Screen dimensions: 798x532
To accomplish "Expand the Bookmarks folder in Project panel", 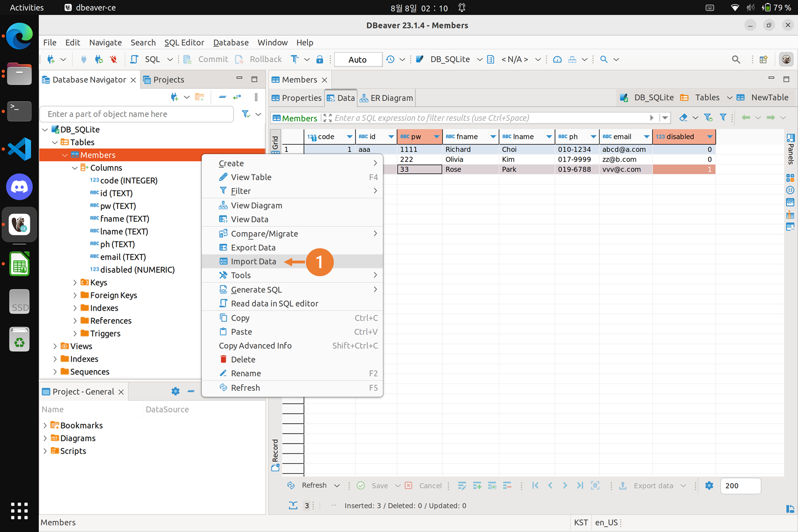I will pos(45,426).
